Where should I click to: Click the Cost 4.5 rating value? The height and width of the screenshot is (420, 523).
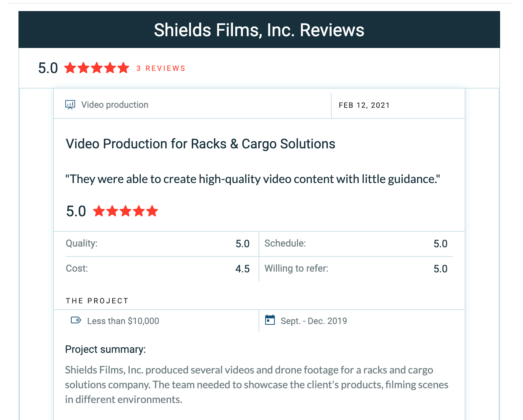pos(242,269)
